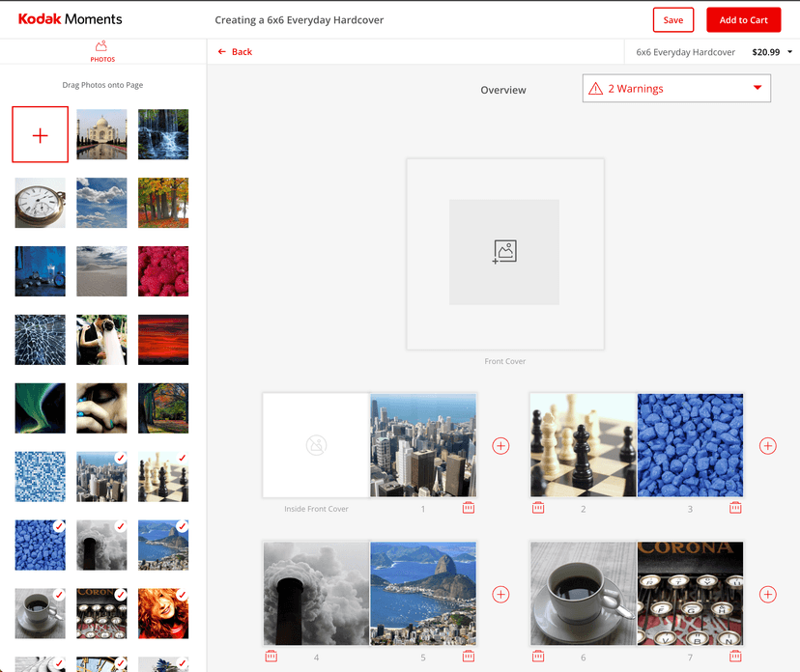Click the front cover add-image placeholder icon
Viewport: 800px width, 672px height.
(504, 252)
